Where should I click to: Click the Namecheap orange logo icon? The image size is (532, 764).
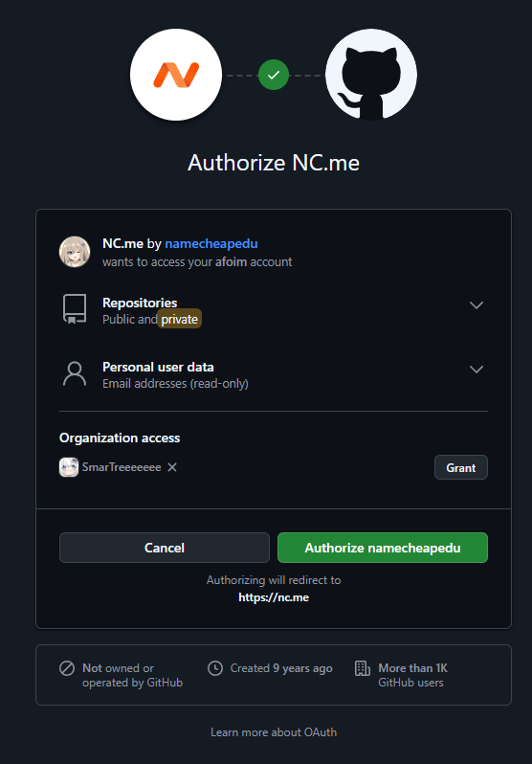pyautogui.click(x=176, y=75)
